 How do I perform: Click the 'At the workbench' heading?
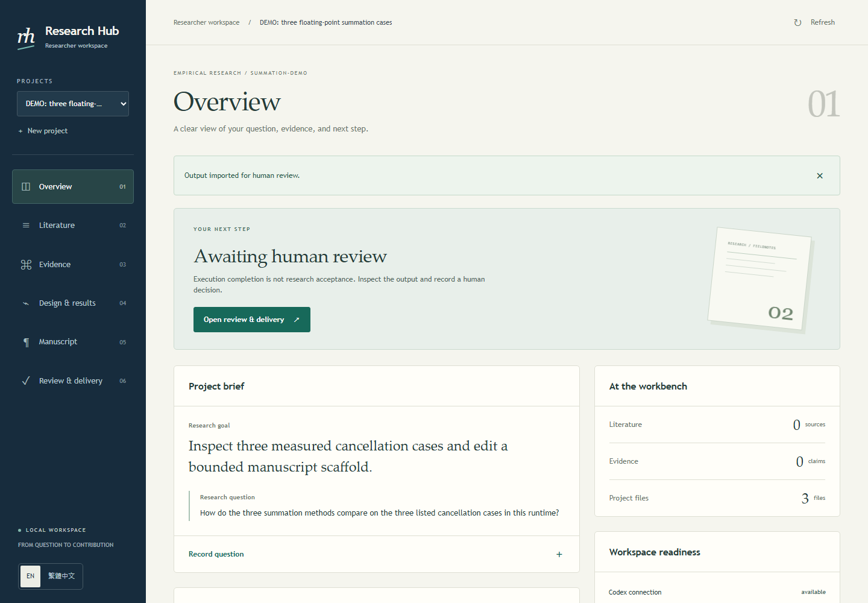(x=648, y=387)
